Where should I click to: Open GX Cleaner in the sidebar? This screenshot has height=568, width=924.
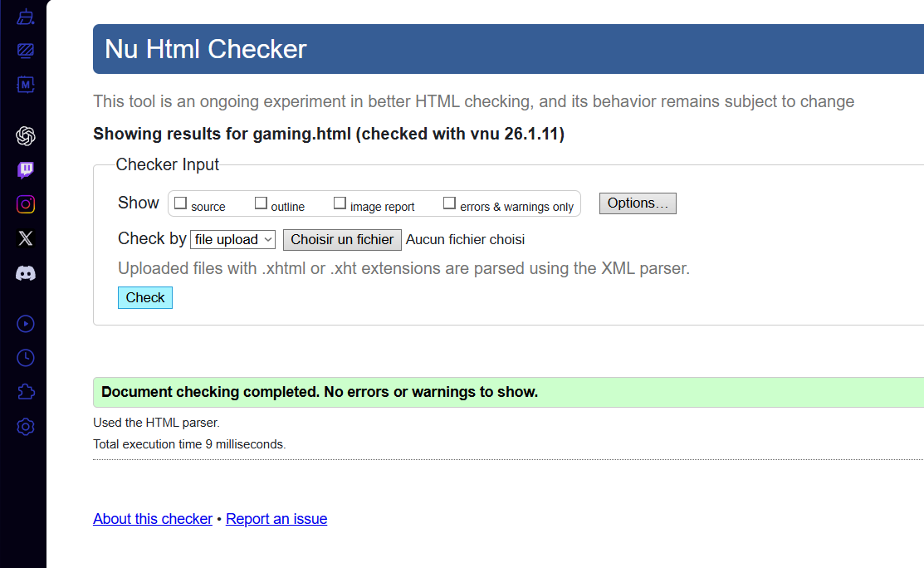[x=26, y=17]
